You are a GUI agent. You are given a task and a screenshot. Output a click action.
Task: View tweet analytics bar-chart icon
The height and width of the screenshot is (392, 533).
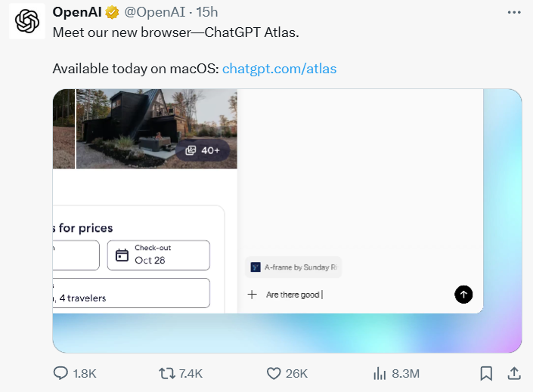[x=381, y=373]
